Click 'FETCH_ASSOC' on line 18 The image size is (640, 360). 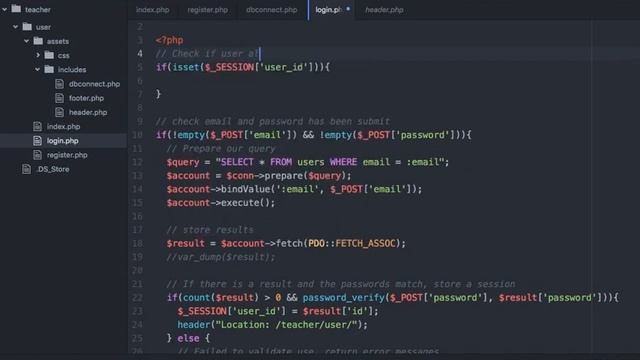tap(365, 244)
